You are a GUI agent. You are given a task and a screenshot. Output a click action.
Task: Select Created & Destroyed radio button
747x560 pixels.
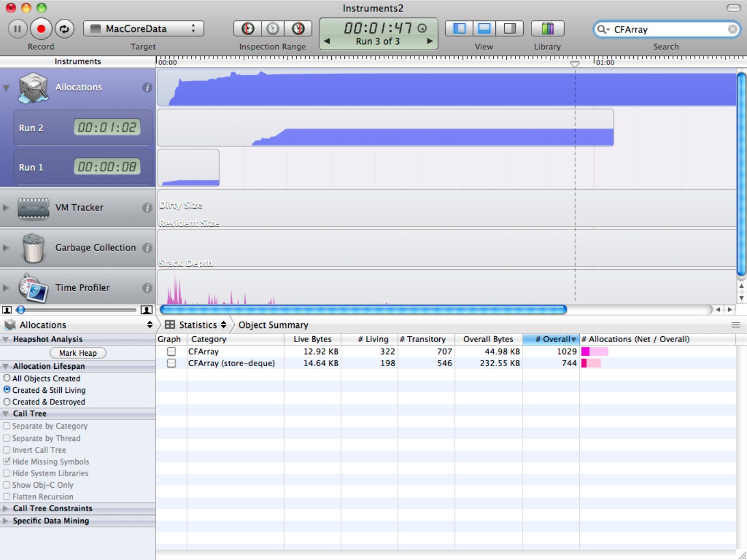tap(7, 402)
